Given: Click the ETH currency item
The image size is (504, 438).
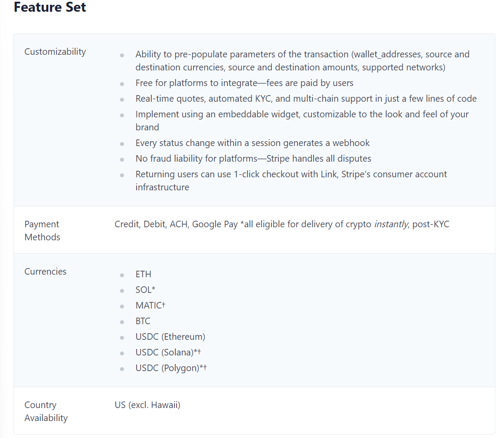Looking at the screenshot, I should click(144, 274).
